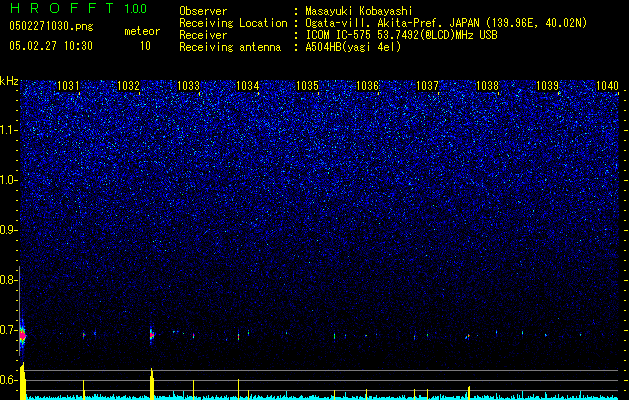Screen dimensions: 629x400
Task: Click the 0.9 kHz frequency label
Action: [8, 230]
